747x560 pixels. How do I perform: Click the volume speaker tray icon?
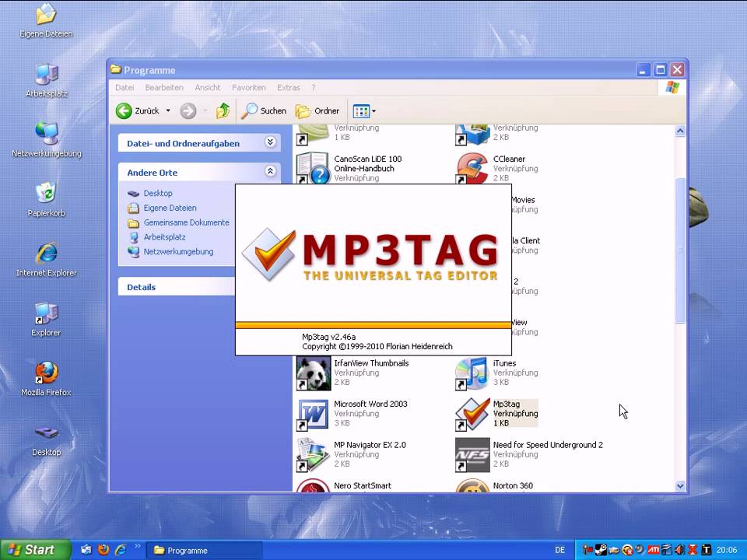680,550
